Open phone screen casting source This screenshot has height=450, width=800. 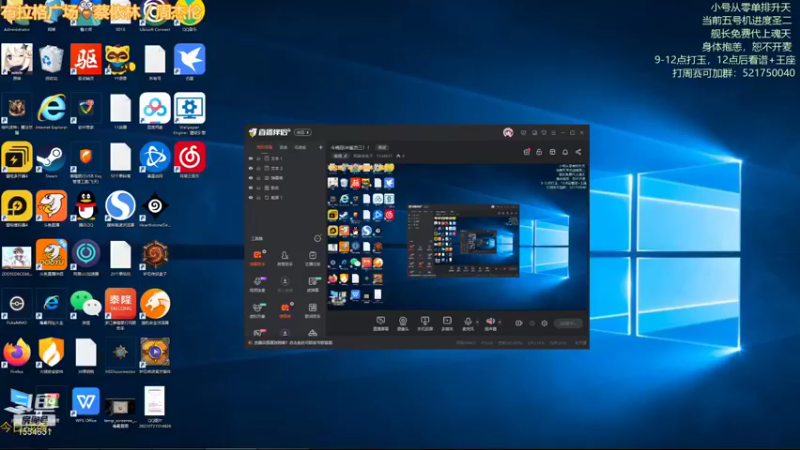pos(425,323)
